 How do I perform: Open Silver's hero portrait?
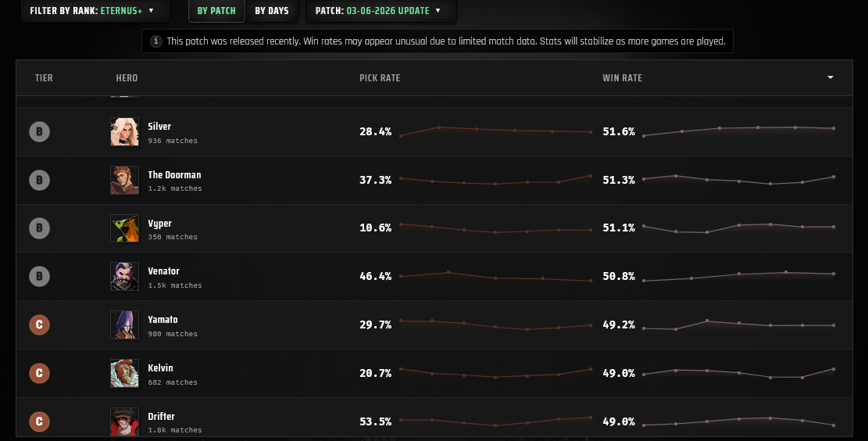[124, 132]
